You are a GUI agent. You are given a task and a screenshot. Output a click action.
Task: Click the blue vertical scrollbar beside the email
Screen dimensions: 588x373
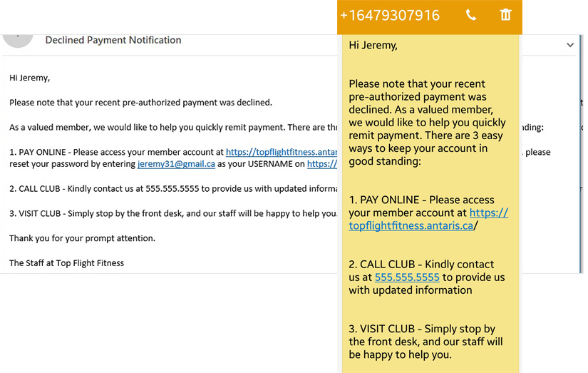pyautogui.click(x=582, y=154)
